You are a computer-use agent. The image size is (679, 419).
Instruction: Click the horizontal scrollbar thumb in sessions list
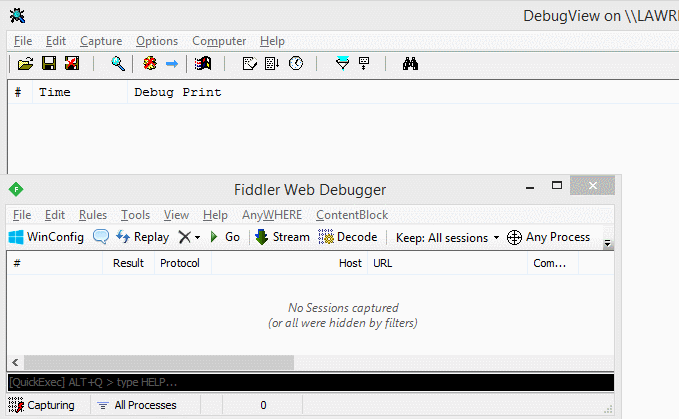click(x=159, y=363)
